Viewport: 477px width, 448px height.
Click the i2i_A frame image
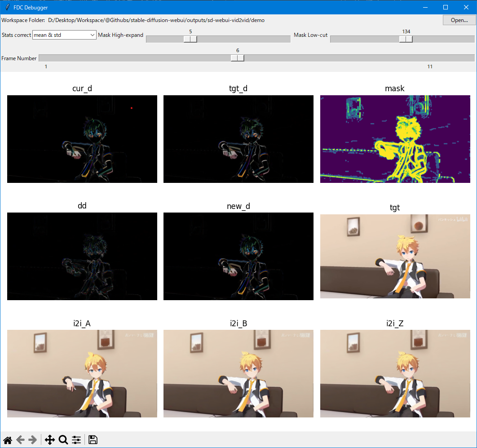click(82, 373)
